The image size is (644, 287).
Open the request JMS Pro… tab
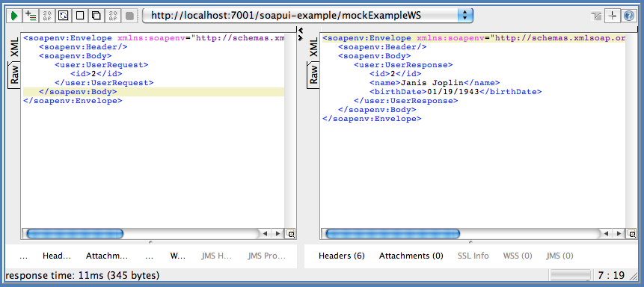pyautogui.click(x=266, y=256)
